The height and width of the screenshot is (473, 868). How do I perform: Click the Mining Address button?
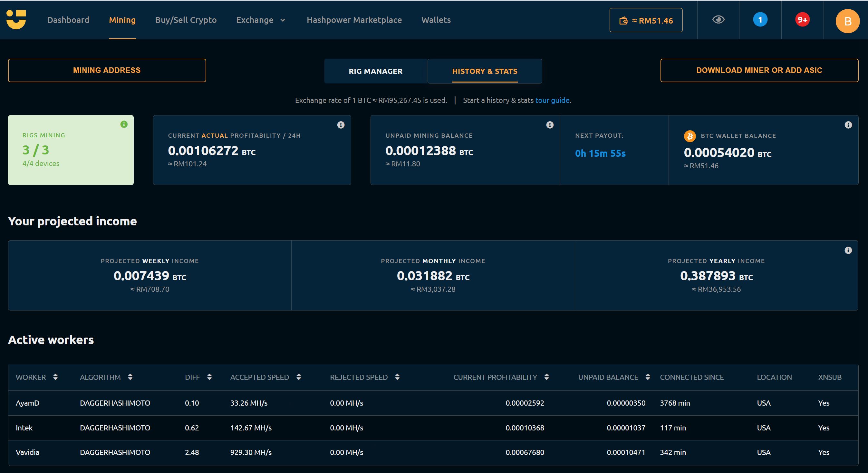pyautogui.click(x=107, y=70)
